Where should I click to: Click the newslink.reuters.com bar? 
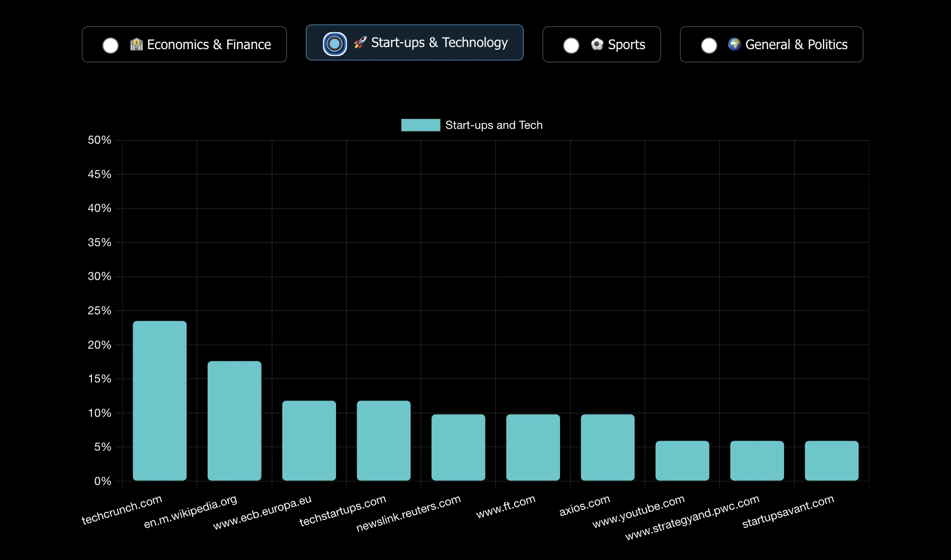click(458, 447)
